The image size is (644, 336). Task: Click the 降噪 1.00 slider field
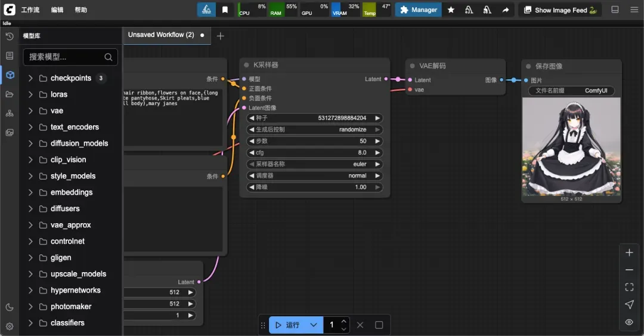coord(315,187)
